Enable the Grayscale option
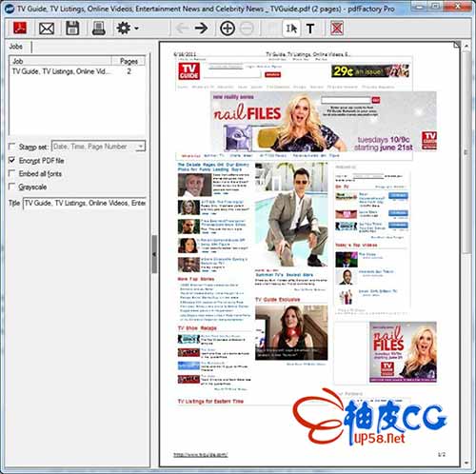 pyautogui.click(x=12, y=187)
